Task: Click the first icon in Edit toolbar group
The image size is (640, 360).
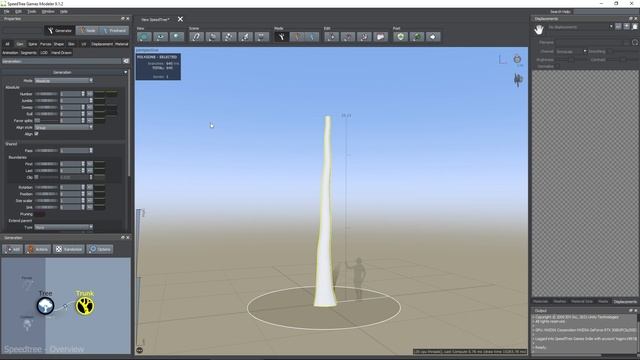Action: pos(331,37)
